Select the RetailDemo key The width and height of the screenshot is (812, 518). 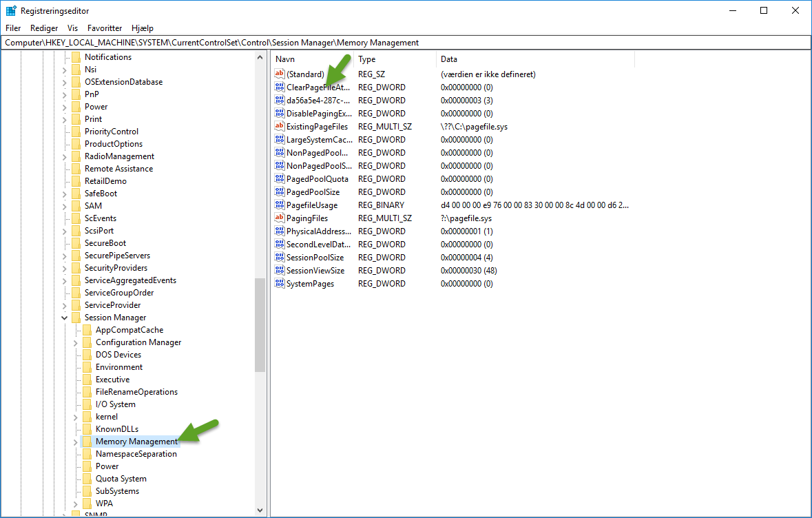click(x=105, y=181)
